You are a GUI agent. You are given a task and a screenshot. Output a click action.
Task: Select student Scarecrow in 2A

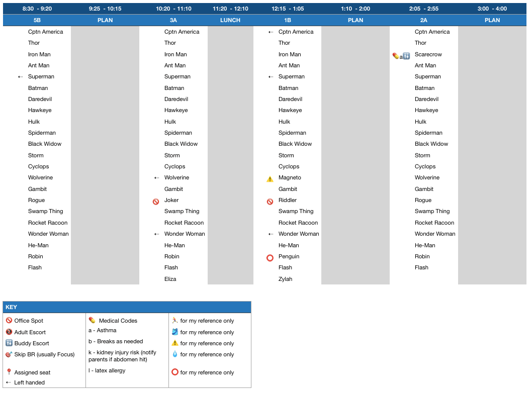click(428, 54)
